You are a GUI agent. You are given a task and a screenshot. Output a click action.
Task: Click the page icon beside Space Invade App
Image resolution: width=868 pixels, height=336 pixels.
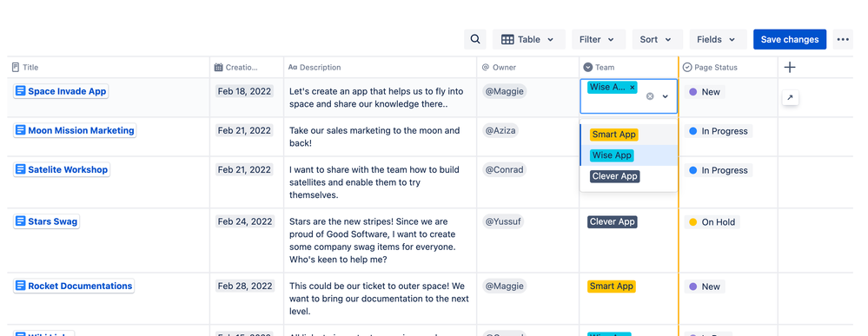click(21, 91)
